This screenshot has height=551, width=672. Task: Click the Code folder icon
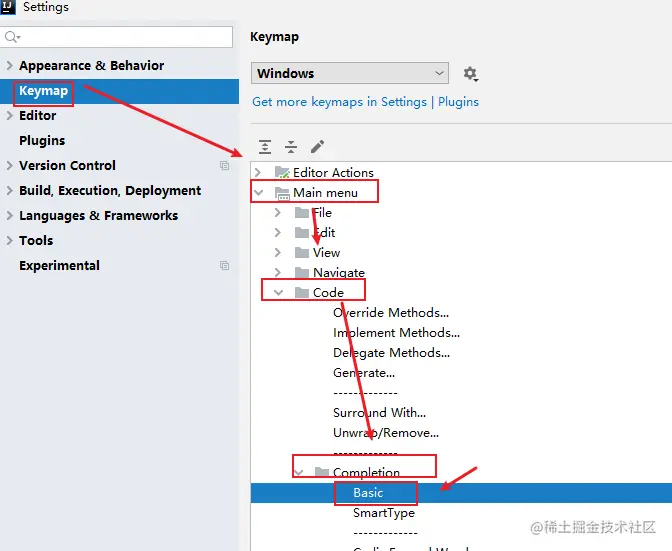pyautogui.click(x=302, y=293)
